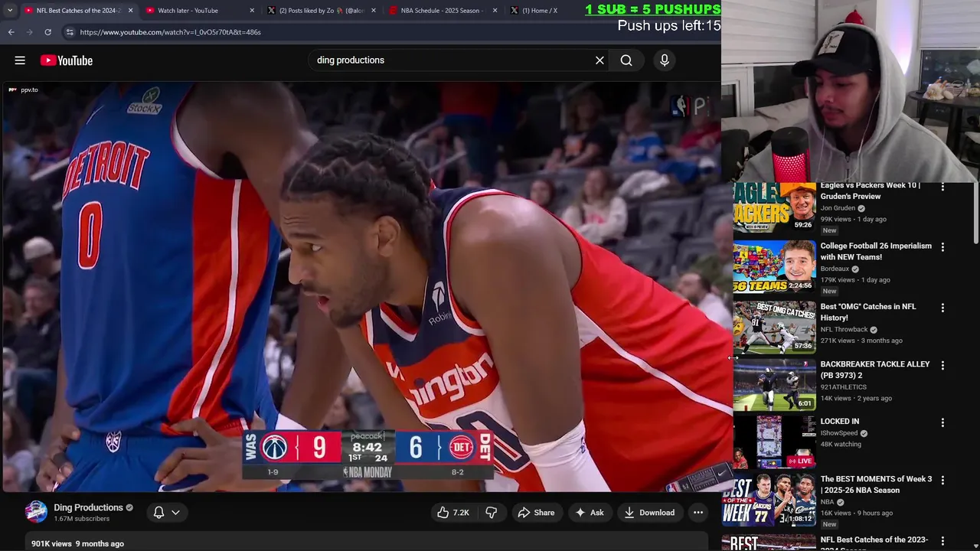Open the College Football 26 Imperialism thumbnail
Image resolution: width=980 pixels, height=551 pixels.
774,267
